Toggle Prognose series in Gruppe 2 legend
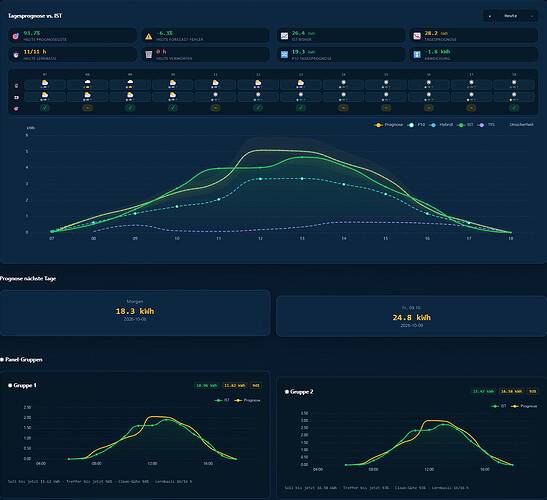Image resolution: width=547 pixels, height=500 pixels. coord(524,406)
